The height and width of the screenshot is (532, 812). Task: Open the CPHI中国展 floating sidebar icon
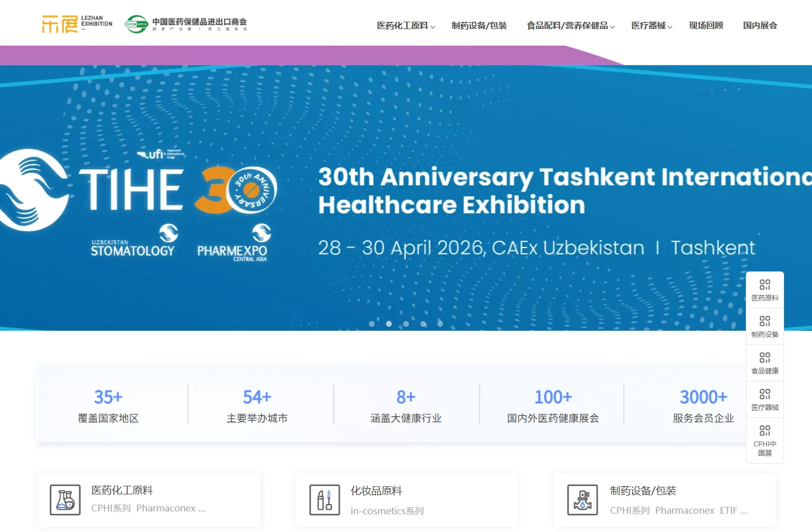coord(765,440)
